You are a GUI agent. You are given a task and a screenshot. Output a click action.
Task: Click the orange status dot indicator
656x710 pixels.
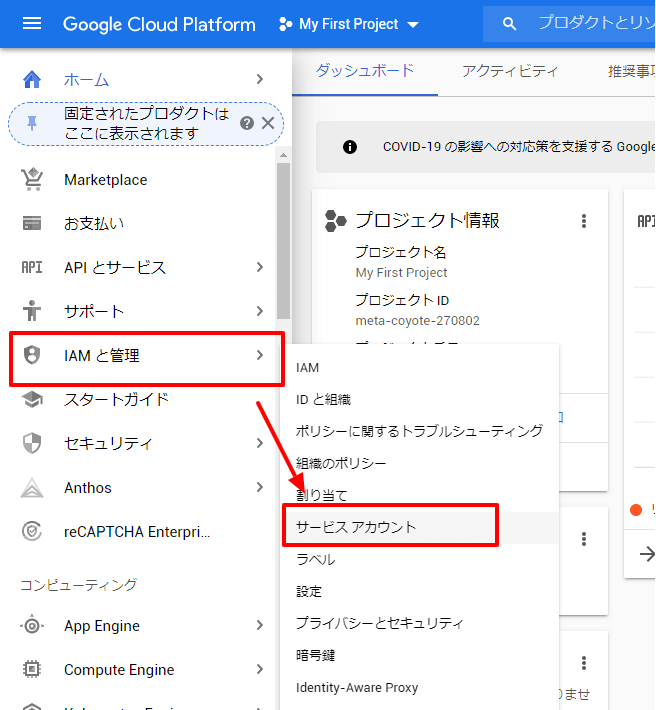click(636, 510)
